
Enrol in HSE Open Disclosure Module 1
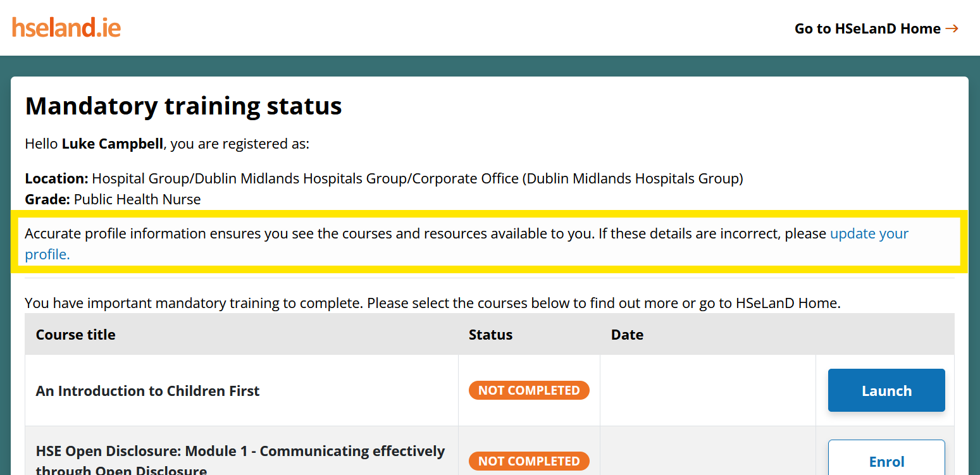coord(886,462)
